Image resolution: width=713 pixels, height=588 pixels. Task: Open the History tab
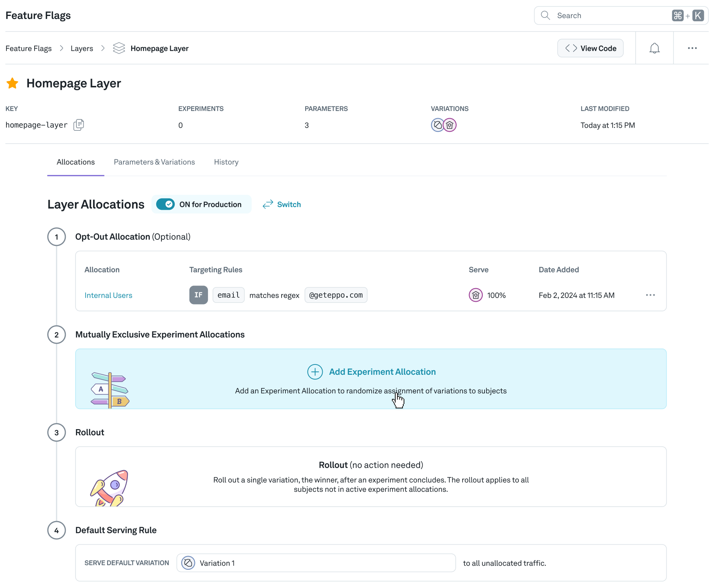(226, 162)
